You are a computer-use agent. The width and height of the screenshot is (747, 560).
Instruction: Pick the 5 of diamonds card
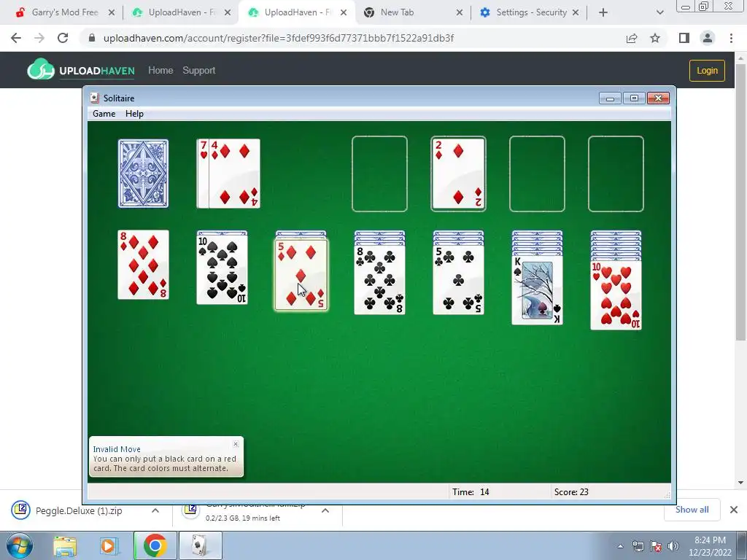301,275
